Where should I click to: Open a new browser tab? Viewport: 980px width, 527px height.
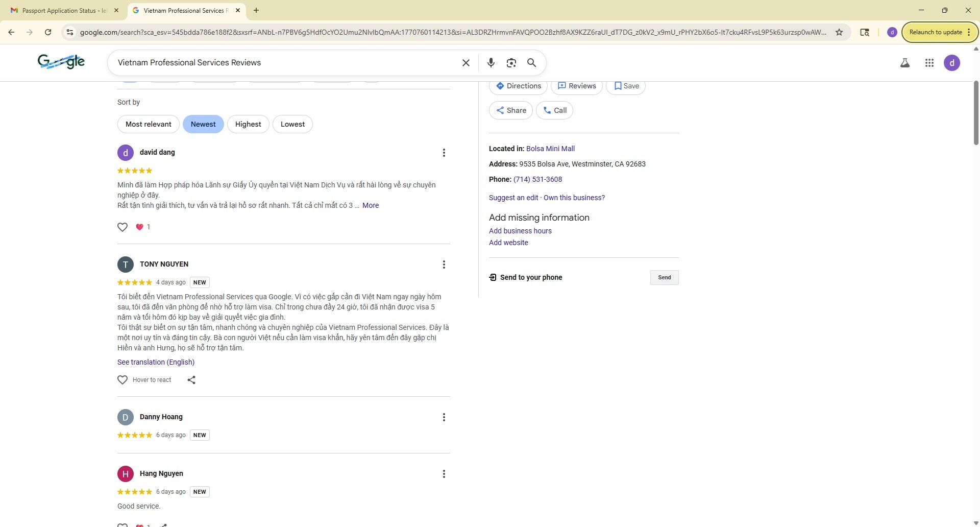point(256,10)
